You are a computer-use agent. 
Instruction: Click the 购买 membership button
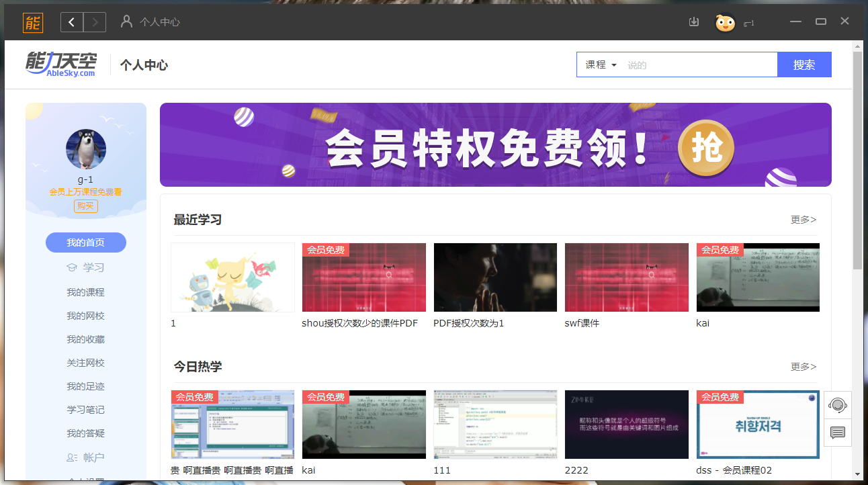85,206
